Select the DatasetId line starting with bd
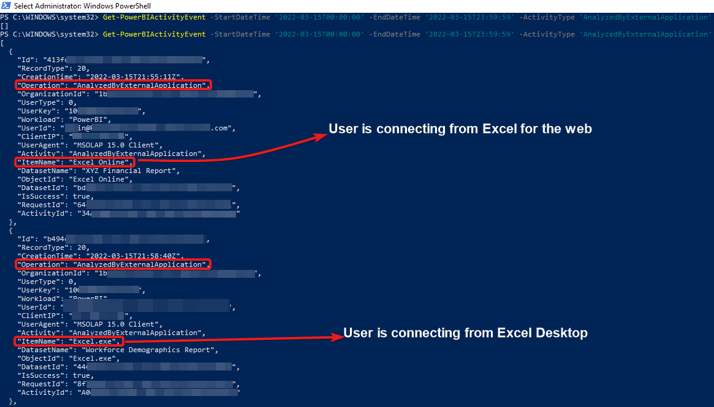Image resolution: width=714 pixels, height=407 pixels. click(128, 188)
